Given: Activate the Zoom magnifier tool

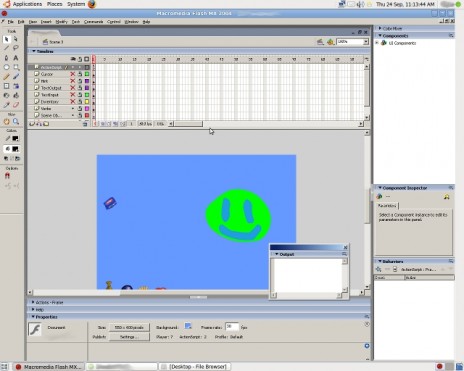Looking at the screenshot, I should tap(15, 122).
